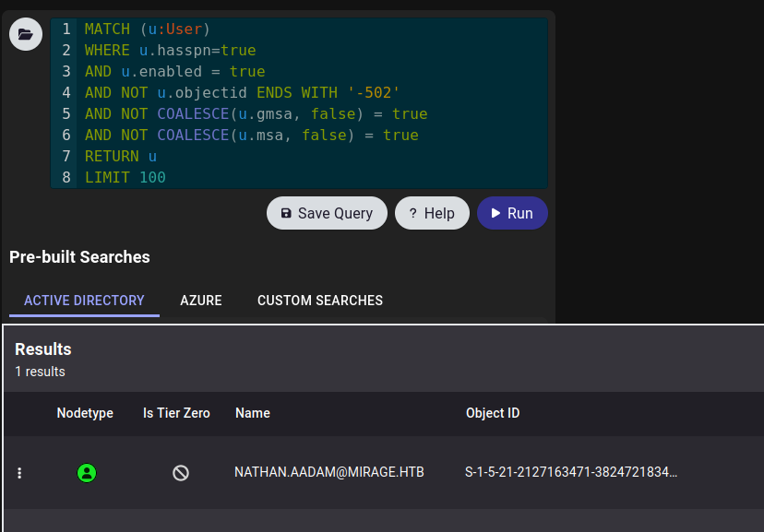Click the Nodetype column header
This screenshot has height=532, width=764.
coord(85,413)
